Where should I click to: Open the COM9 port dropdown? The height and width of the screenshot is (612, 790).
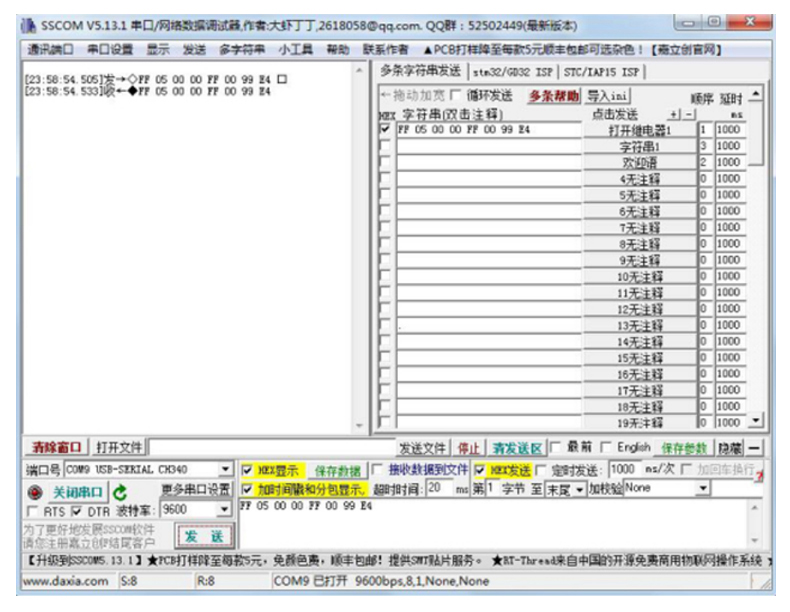pos(225,470)
